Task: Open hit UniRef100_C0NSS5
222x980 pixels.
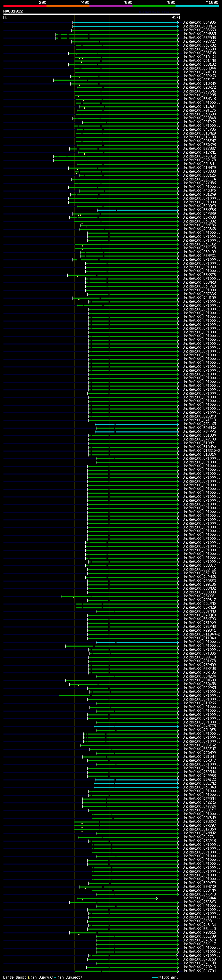Action: [199, 34]
